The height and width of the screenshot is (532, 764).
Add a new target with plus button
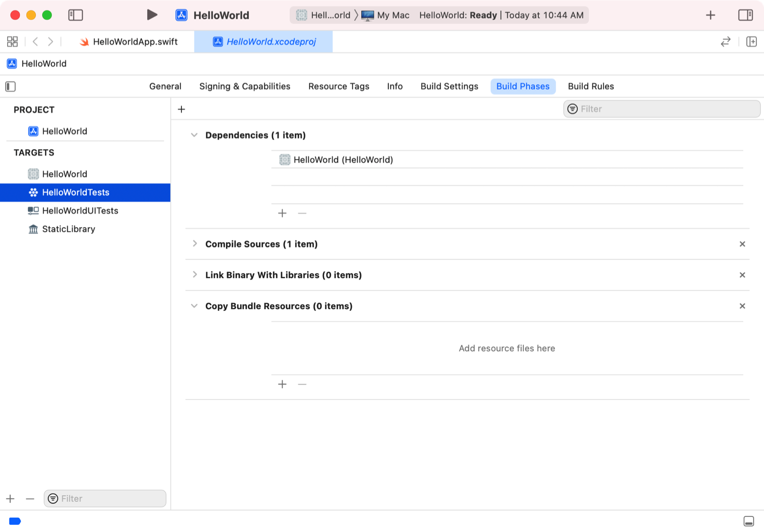(x=10, y=499)
